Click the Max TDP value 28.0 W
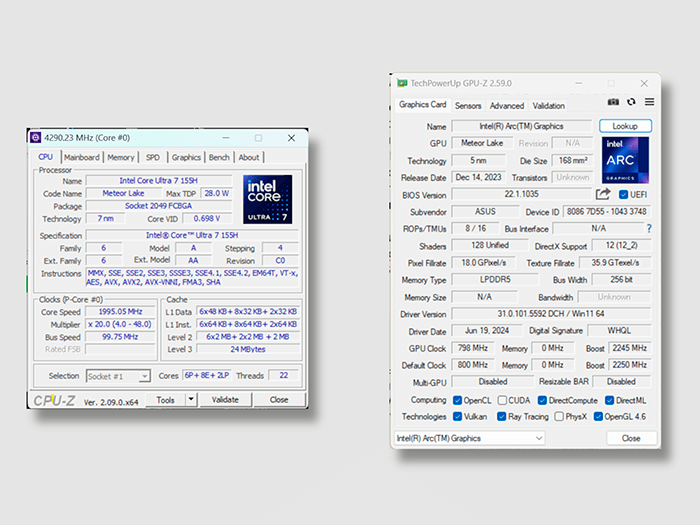This screenshot has width=700, height=525. (x=217, y=193)
